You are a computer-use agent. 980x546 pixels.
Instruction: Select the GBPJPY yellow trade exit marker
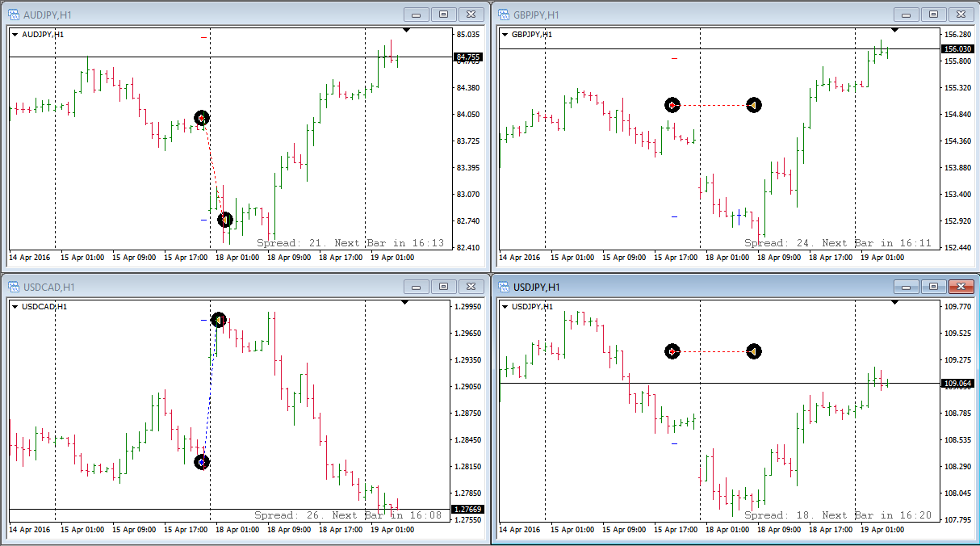click(x=753, y=105)
